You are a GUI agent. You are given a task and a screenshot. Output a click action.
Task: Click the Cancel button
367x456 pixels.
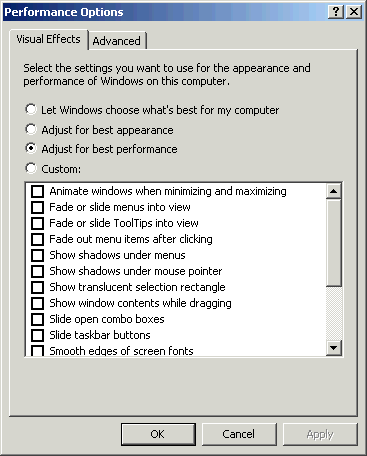point(239,434)
